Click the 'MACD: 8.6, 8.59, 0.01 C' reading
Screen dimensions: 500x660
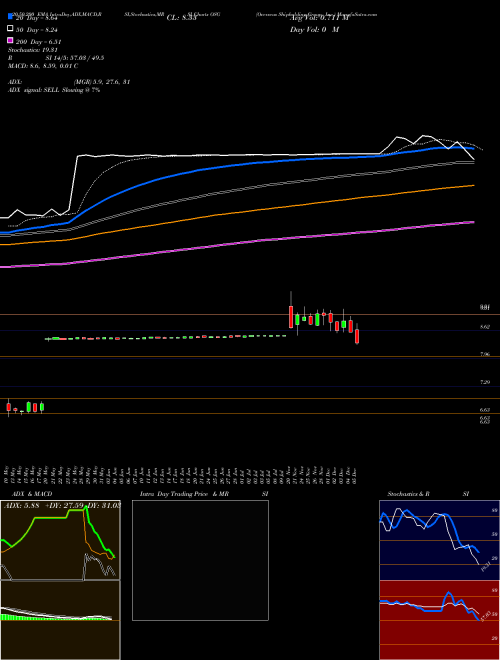(43, 66)
